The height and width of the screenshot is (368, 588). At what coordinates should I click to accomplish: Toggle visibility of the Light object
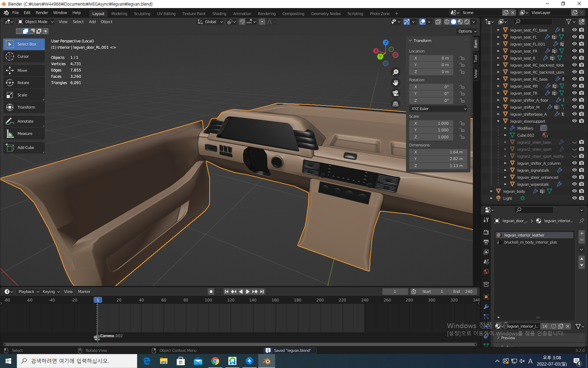[x=574, y=198]
